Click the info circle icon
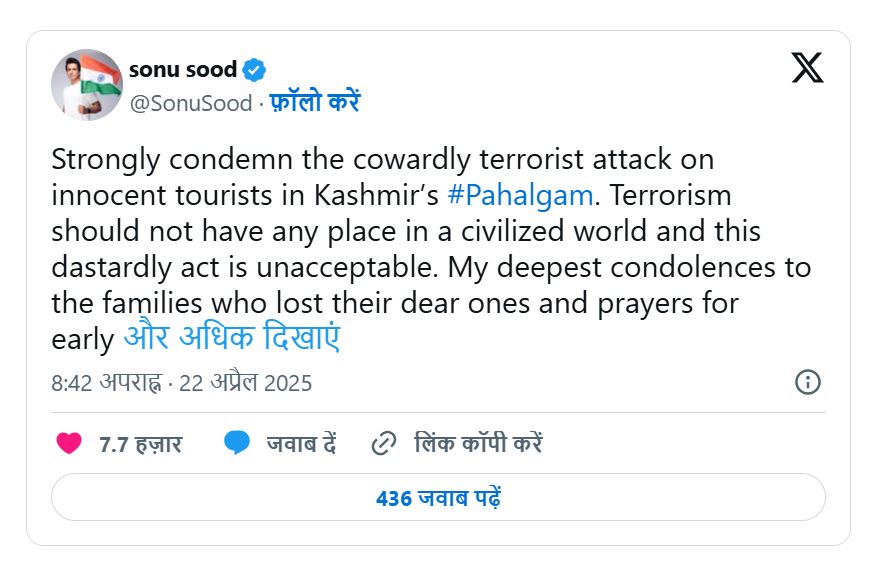This screenshot has width=879, height=564. (807, 382)
